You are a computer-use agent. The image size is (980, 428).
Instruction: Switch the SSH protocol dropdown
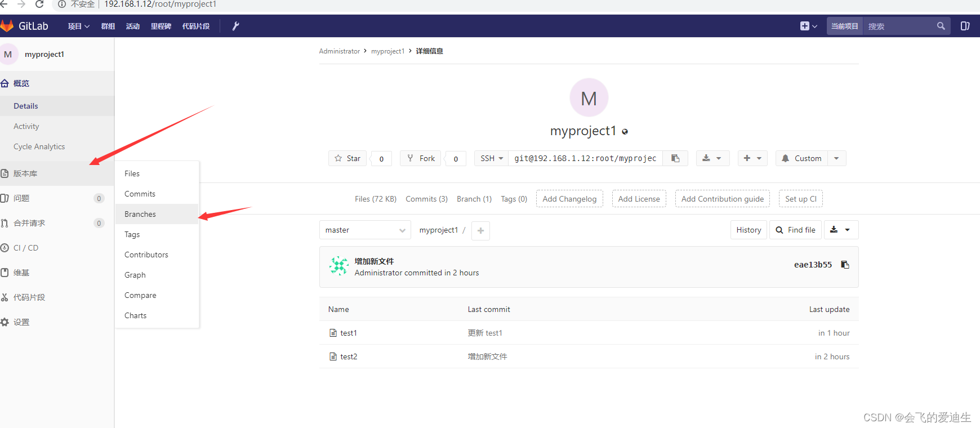(x=492, y=158)
